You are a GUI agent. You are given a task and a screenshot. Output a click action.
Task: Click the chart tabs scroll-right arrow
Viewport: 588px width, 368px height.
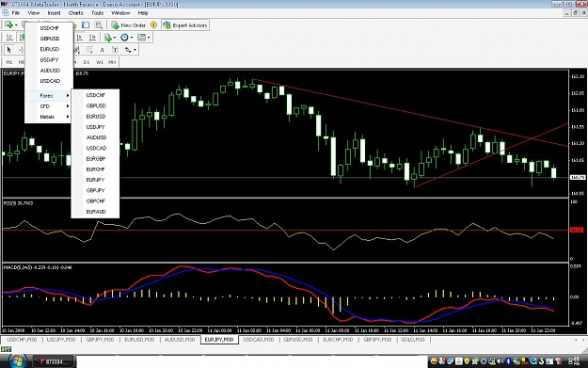(582, 340)
